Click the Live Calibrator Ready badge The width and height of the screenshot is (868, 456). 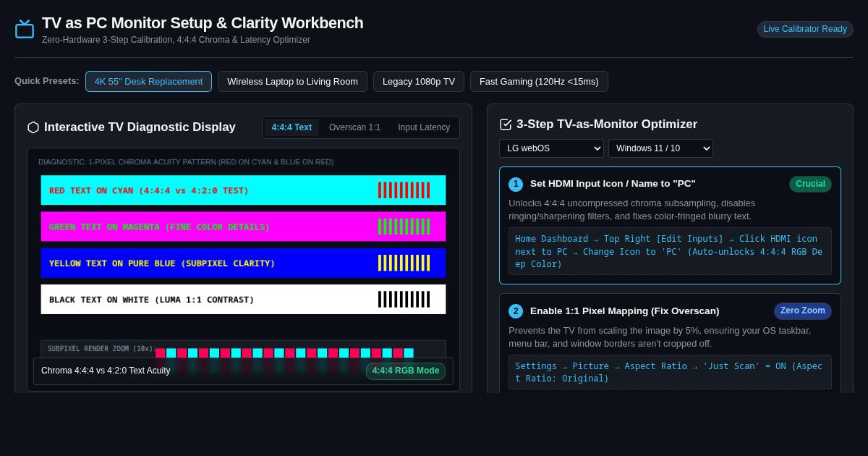[x=805, y=29]
